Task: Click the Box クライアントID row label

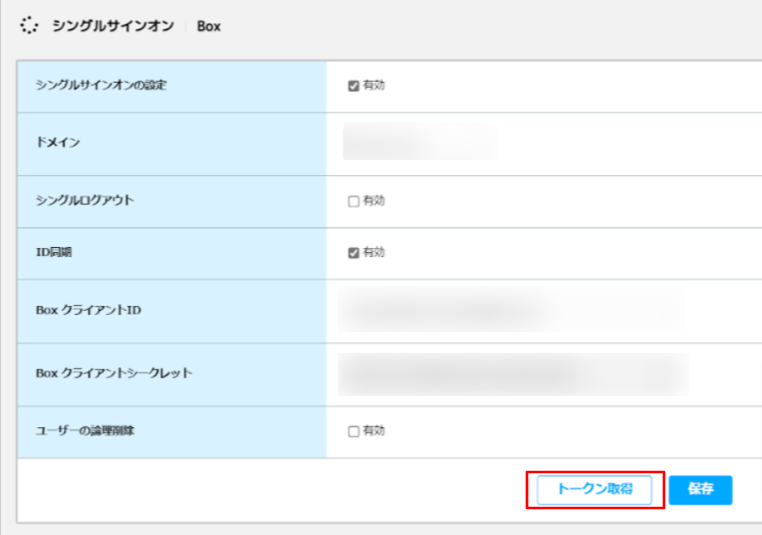Action: point(88,310)
